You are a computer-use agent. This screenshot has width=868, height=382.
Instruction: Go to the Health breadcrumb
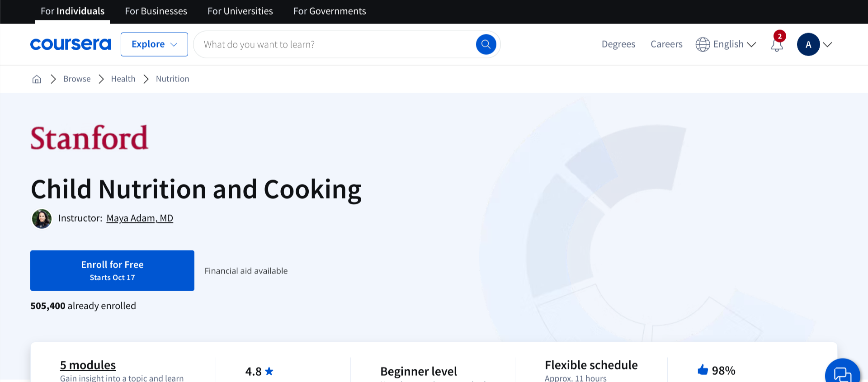[123, 79]
